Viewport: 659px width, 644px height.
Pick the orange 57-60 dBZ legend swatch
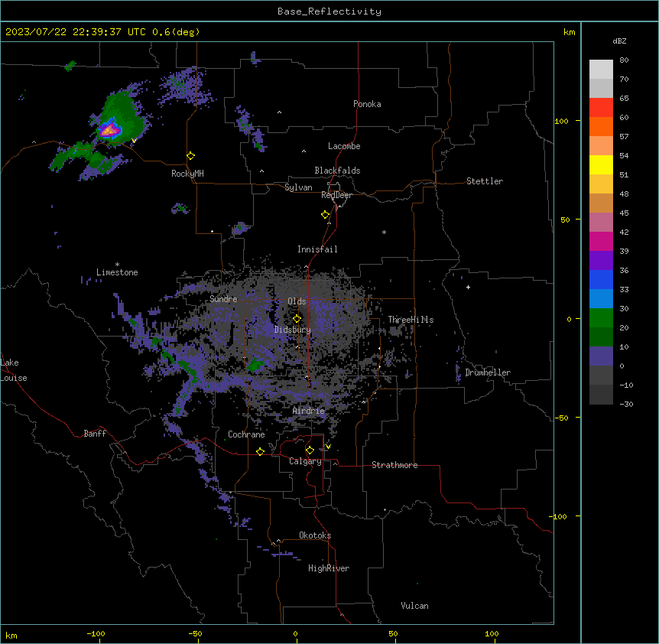pos(601,126)
